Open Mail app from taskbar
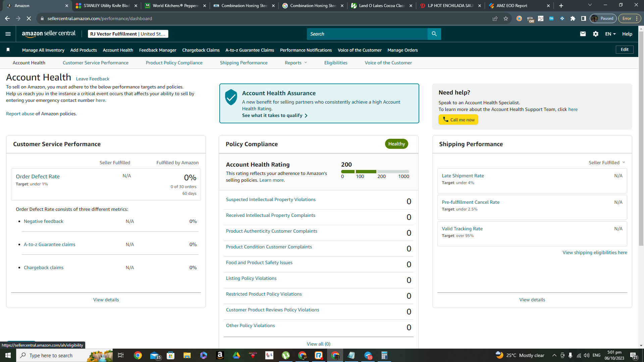This screenshot has width=644, height=362. [x=155, y=355]
